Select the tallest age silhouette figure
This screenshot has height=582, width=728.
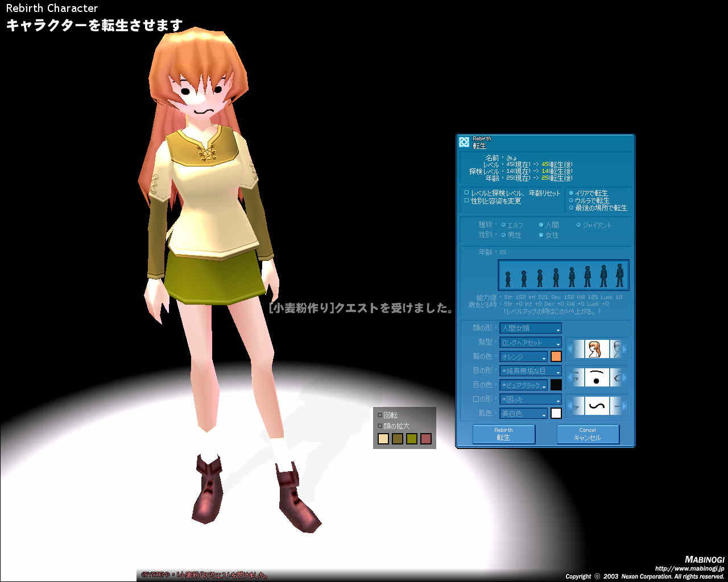coord(619,276)
